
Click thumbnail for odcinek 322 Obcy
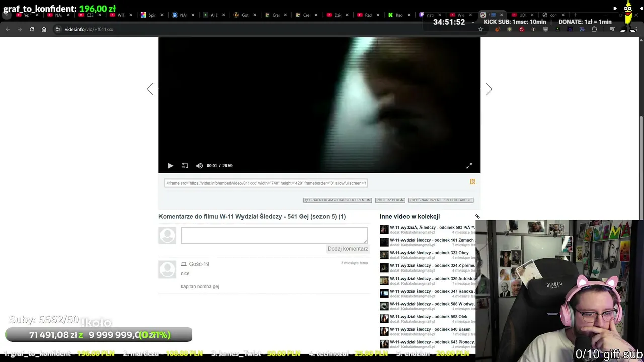(x=384, y=255)
